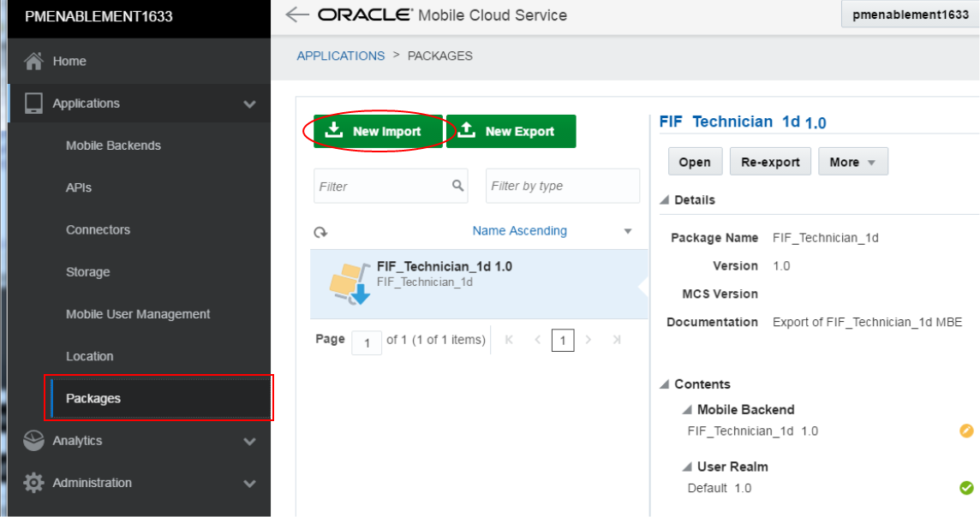The width and height of the screenshot is (980, 517).
Task: Click the Documentation text Export of FIF_Technician_1d MBE
Action: [x=868, y=322]
